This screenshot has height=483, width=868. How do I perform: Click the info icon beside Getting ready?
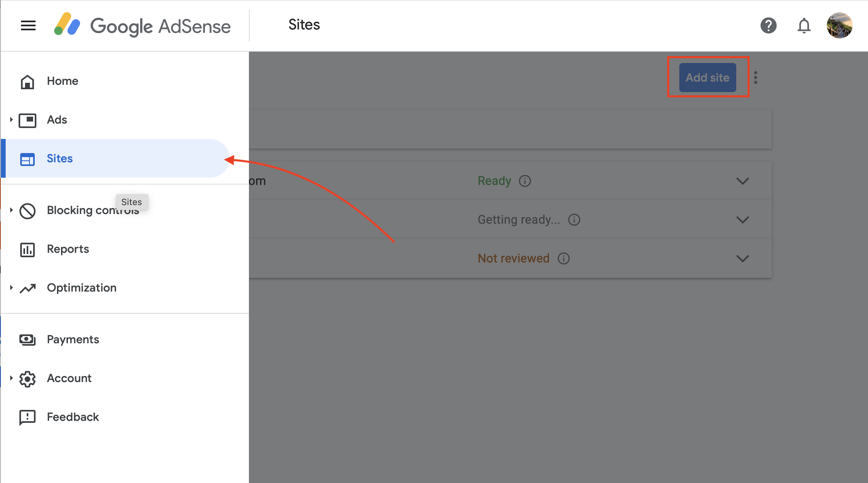574,220
